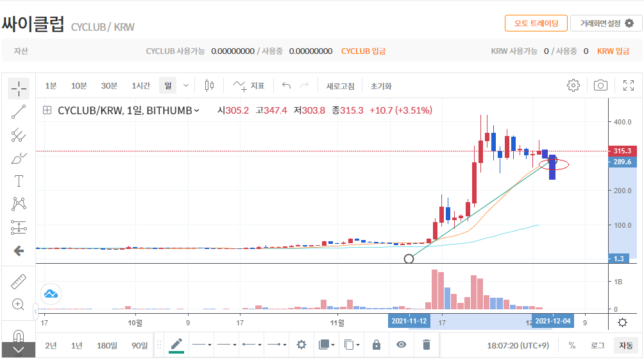Open the interval dropdown chevron next to 일
The width and height of the screenshot is (644, 360).
pos(186,85)
